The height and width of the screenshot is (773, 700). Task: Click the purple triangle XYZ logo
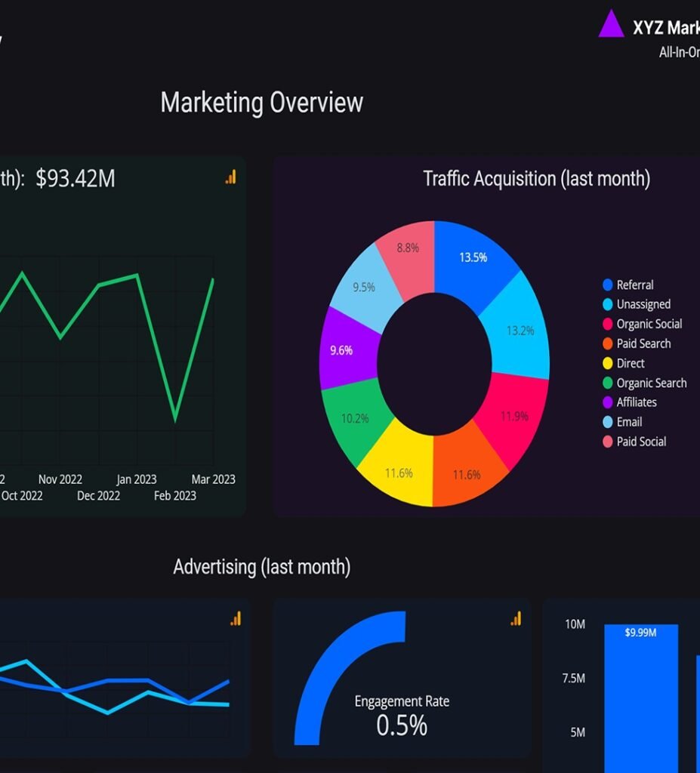[x=611, y=25]
